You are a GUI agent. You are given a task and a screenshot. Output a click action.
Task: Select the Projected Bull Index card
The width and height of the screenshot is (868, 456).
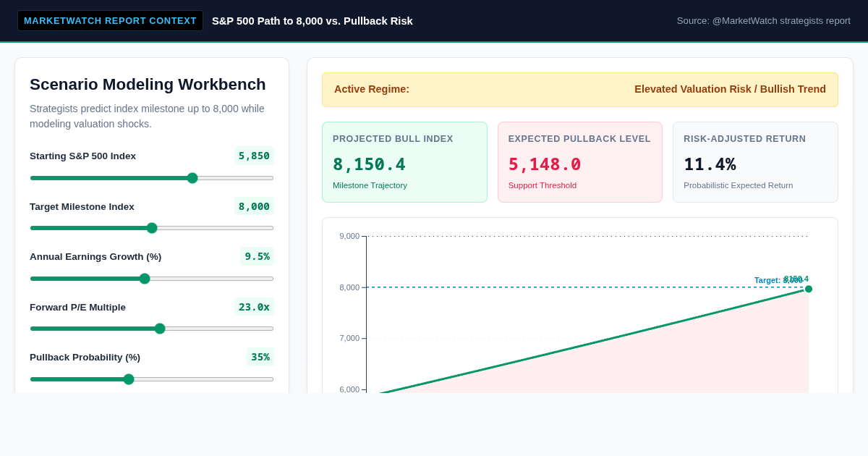click(x=404, y=162)
